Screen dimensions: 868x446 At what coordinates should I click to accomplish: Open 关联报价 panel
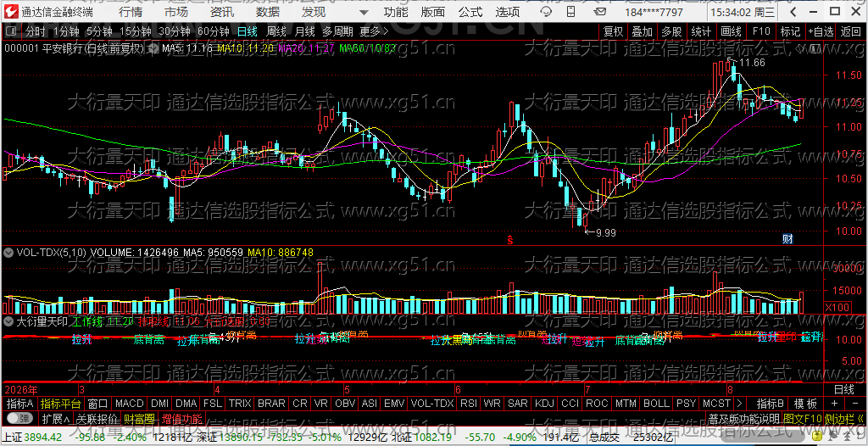coord(97,418)
